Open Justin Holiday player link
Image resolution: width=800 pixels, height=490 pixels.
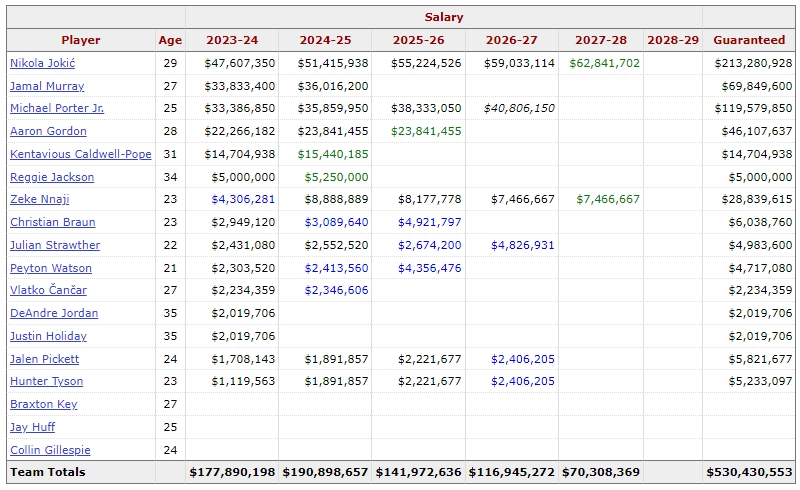(48, 336)
